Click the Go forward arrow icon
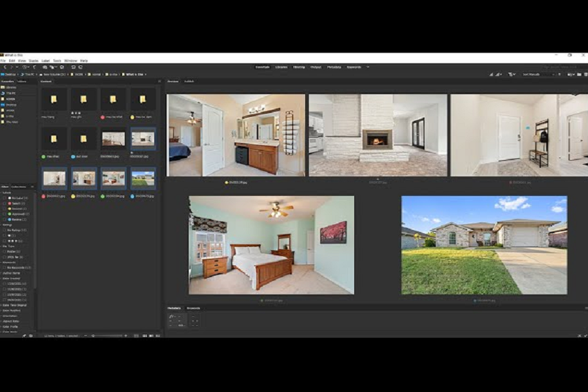588x392 pixels. click(12, 67)
